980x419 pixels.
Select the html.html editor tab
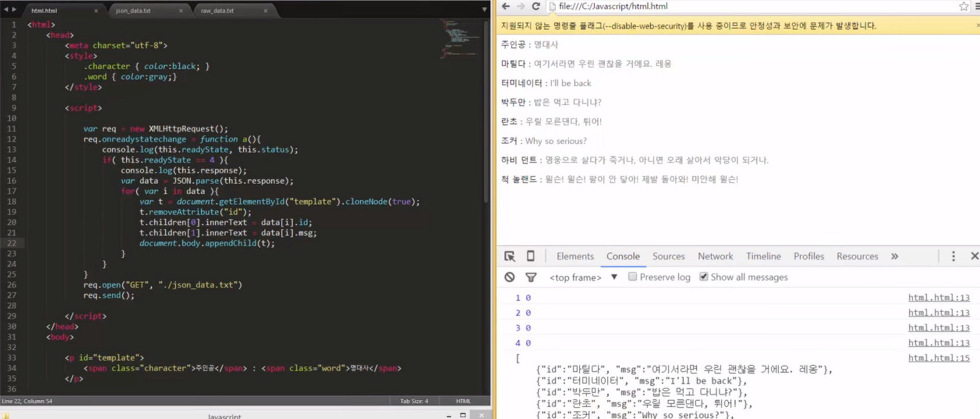pos(61,10)
